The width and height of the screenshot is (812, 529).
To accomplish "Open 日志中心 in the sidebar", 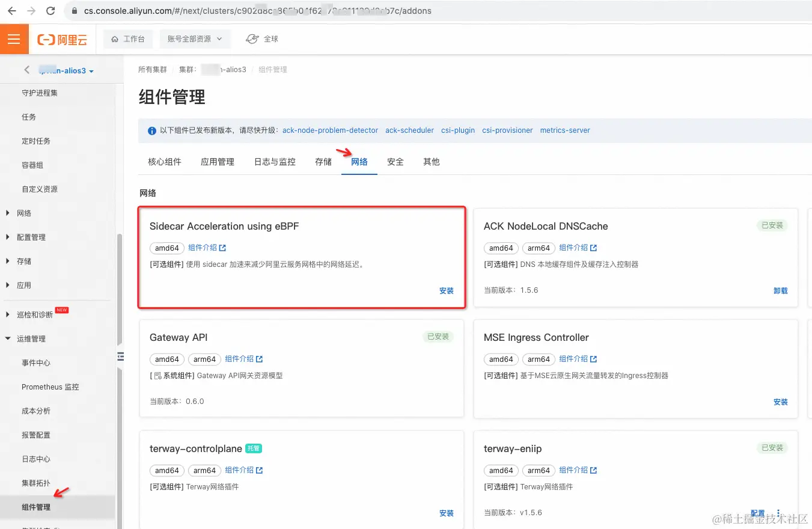I will (36, 459).
